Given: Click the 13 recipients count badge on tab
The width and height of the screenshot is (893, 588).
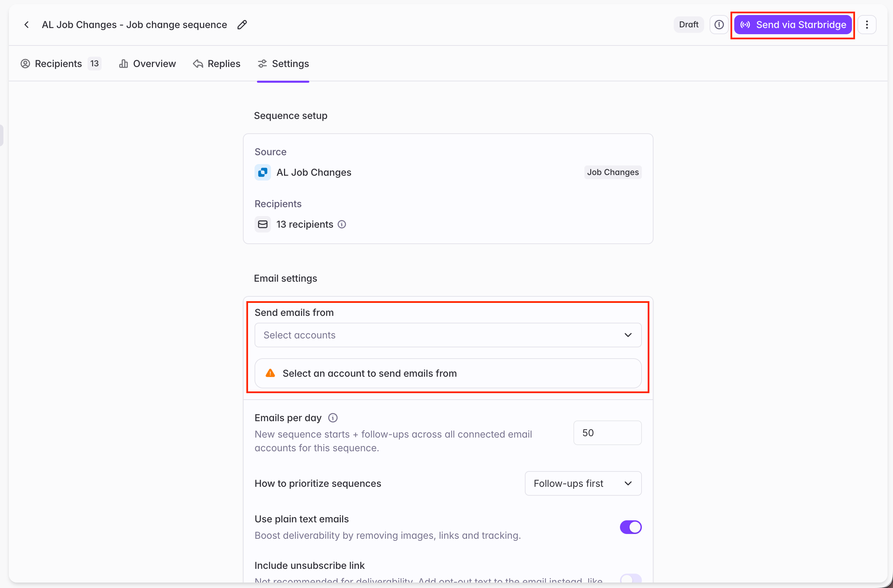Looking at the screenshot, I should 94,64.
